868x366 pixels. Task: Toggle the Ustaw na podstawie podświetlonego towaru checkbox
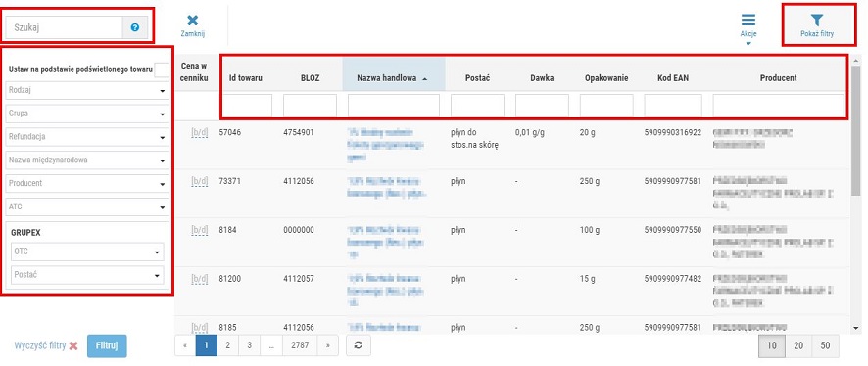pyautogui.click(x=162, y=70)
